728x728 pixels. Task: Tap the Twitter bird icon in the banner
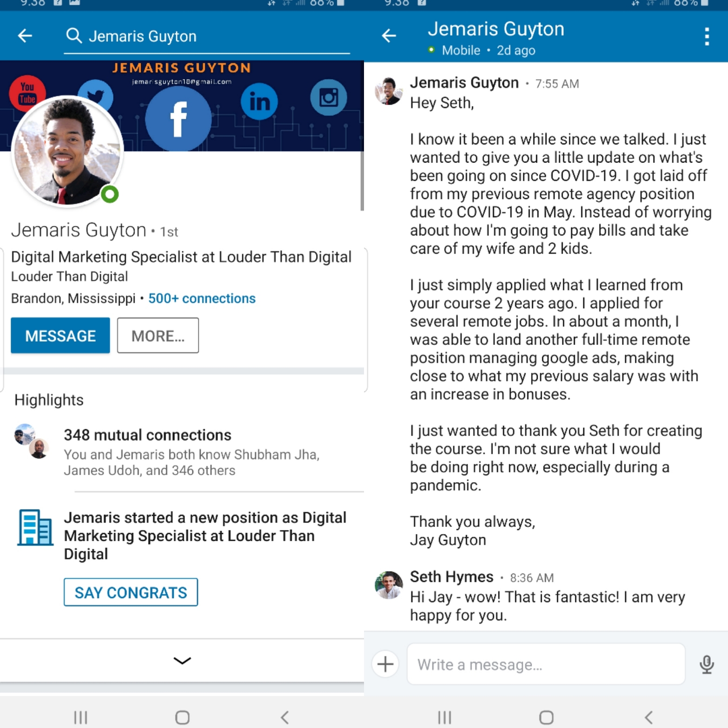(97, 94)
